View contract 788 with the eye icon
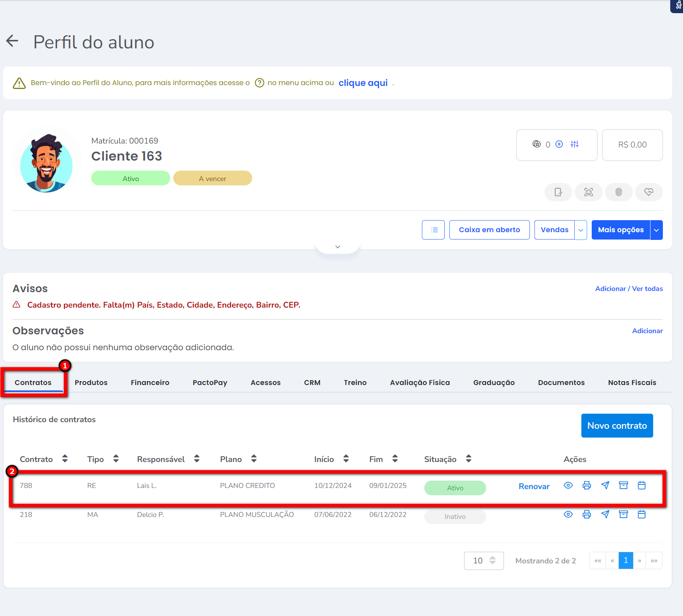This screenshot has height=616, width=683. pos(568,486)
